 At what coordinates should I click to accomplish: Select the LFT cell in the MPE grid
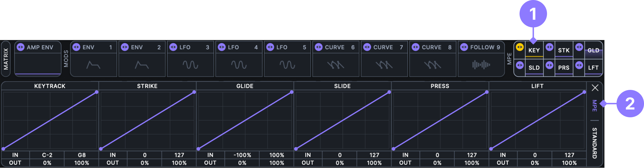pyautogui.click(x=593, y=68)
